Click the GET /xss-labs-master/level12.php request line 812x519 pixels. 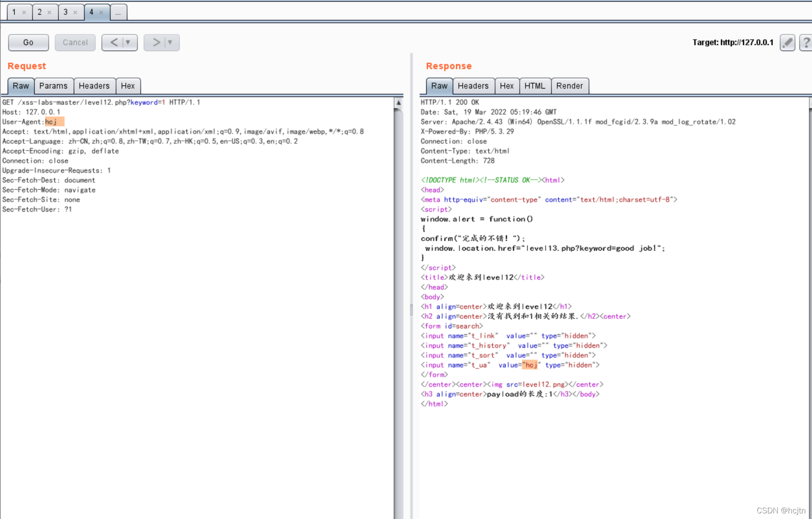[x=101, y=102]
